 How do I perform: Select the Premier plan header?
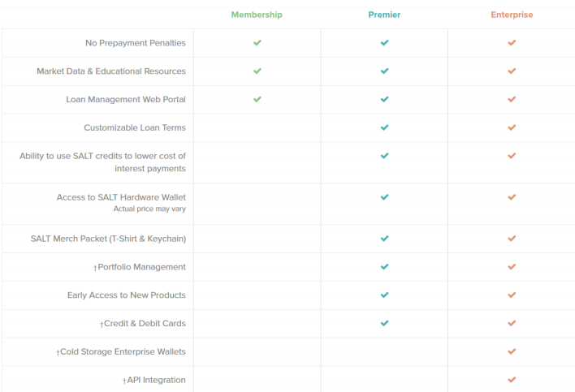click(x=384, y=15)
